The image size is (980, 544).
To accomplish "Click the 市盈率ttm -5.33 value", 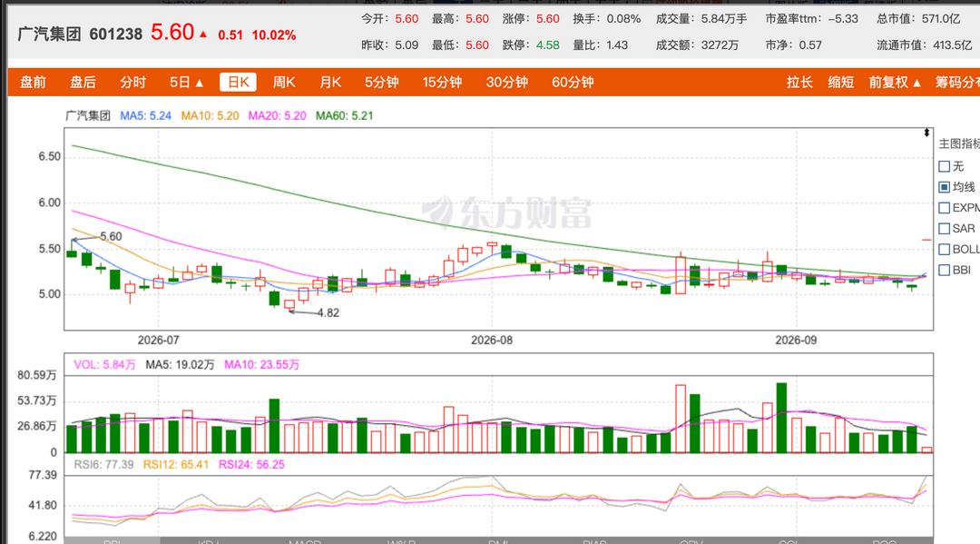I will (x=843, y=19).
